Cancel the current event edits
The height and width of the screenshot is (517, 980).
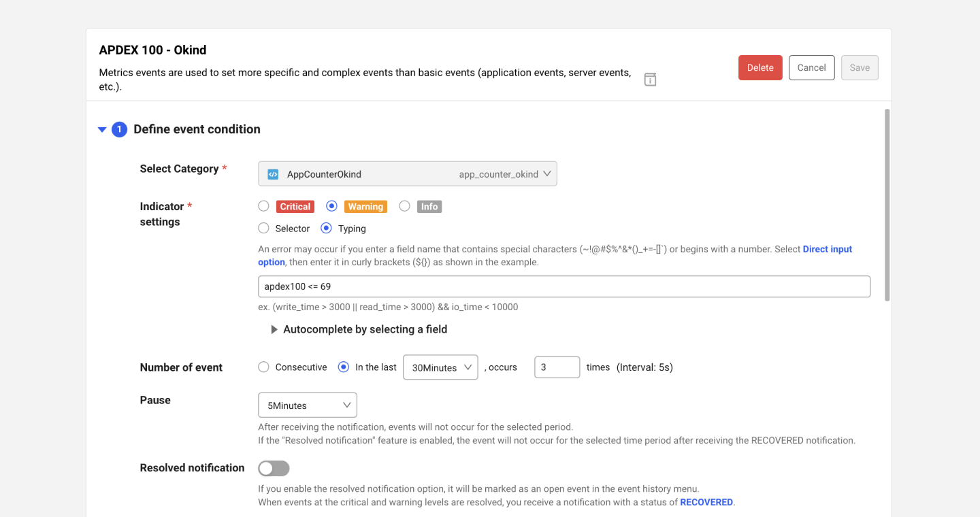[811, 67]
